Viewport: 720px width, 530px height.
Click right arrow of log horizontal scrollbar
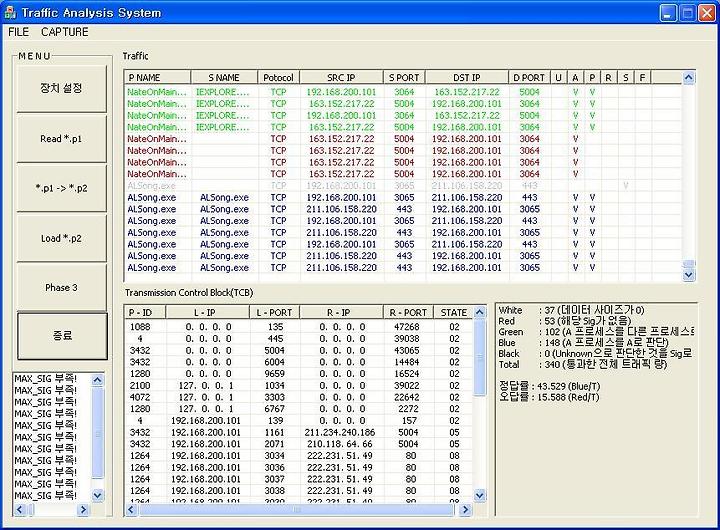(x=83, y=509)
